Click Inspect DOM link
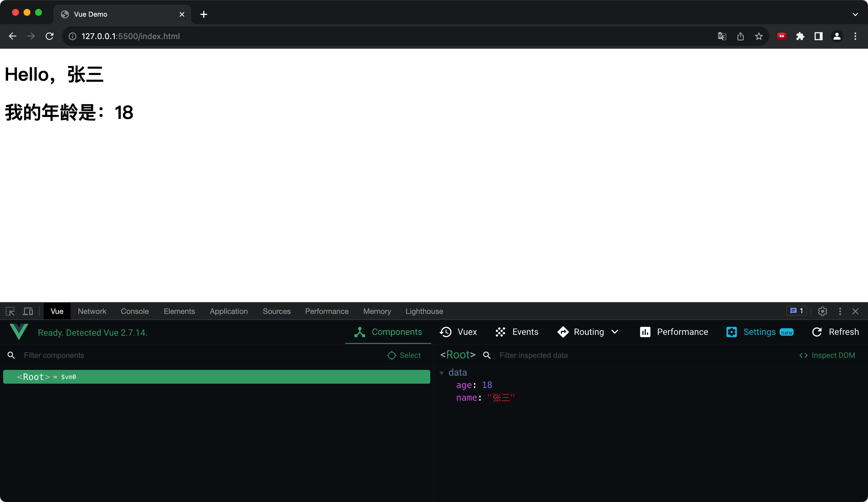The image size is (868, 502). coord(827,355)
